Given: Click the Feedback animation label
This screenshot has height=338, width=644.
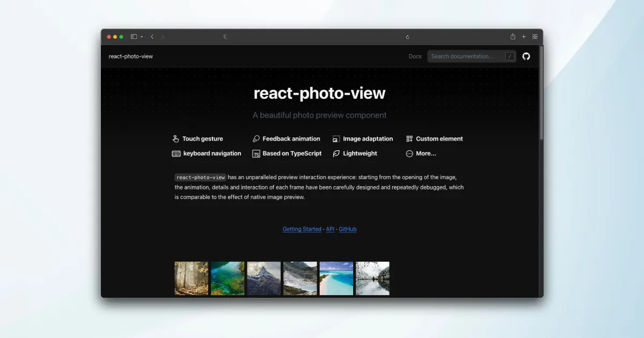Looking at the screenshot, I should (x=291, y=139).
